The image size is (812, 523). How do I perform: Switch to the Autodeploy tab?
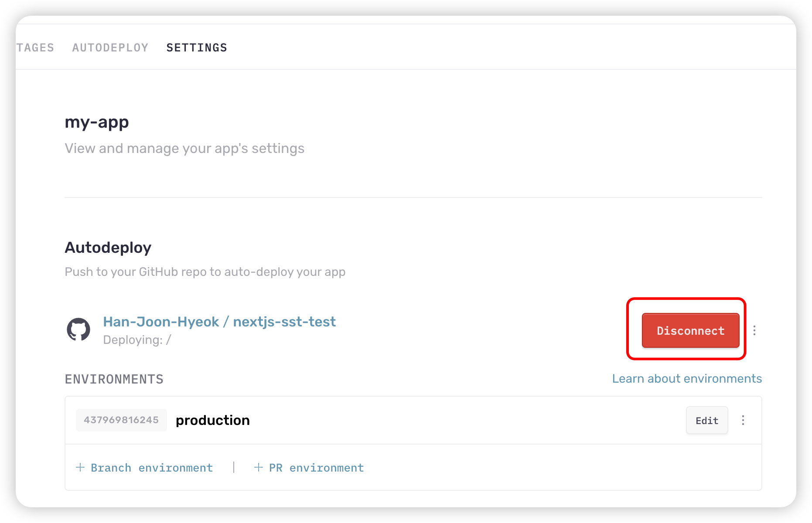tap(110, 48)
